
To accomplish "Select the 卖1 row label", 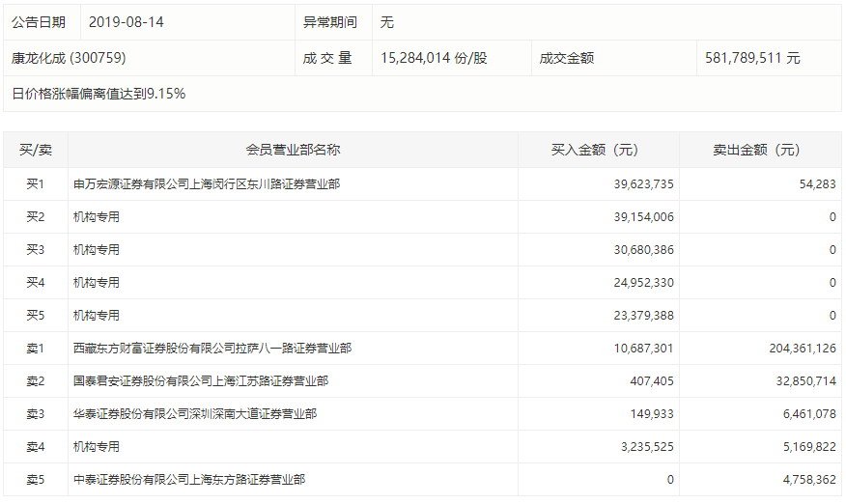I will tap(36, 349).
